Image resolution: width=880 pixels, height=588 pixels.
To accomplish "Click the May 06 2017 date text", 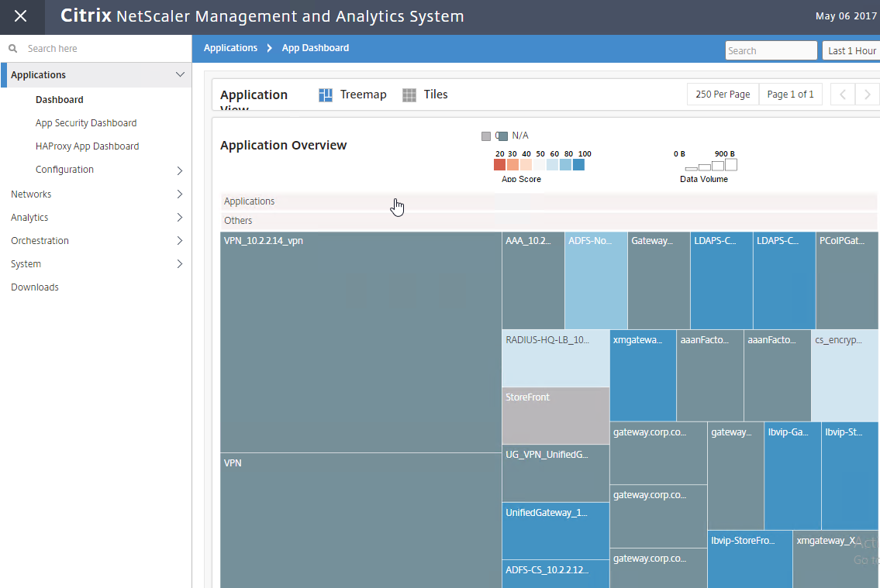I will [847, 16].
